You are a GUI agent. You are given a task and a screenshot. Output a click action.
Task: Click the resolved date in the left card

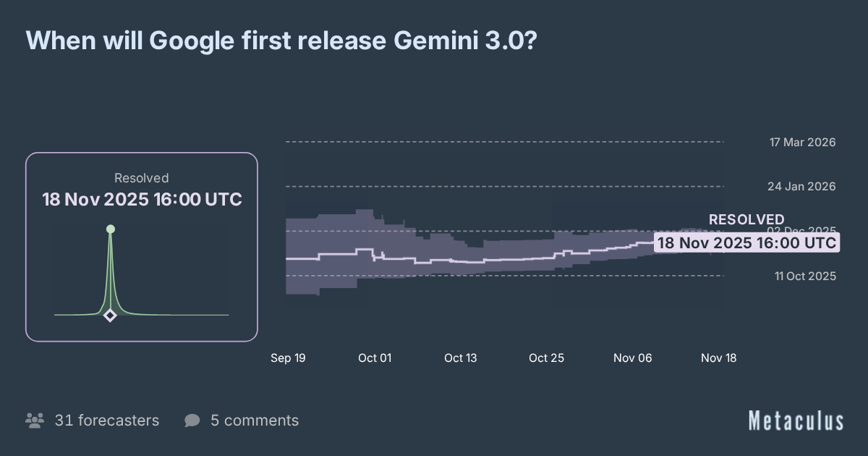[142, 200]
